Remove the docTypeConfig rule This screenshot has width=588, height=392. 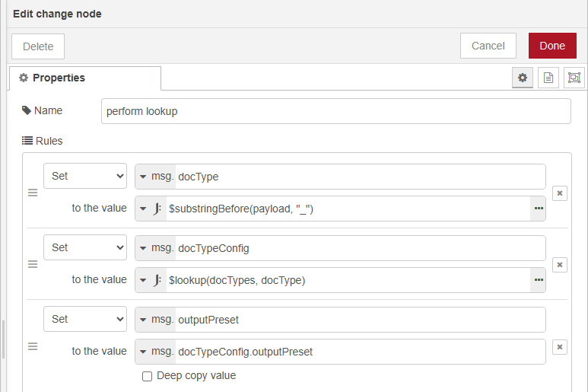(x=559, y=265)
